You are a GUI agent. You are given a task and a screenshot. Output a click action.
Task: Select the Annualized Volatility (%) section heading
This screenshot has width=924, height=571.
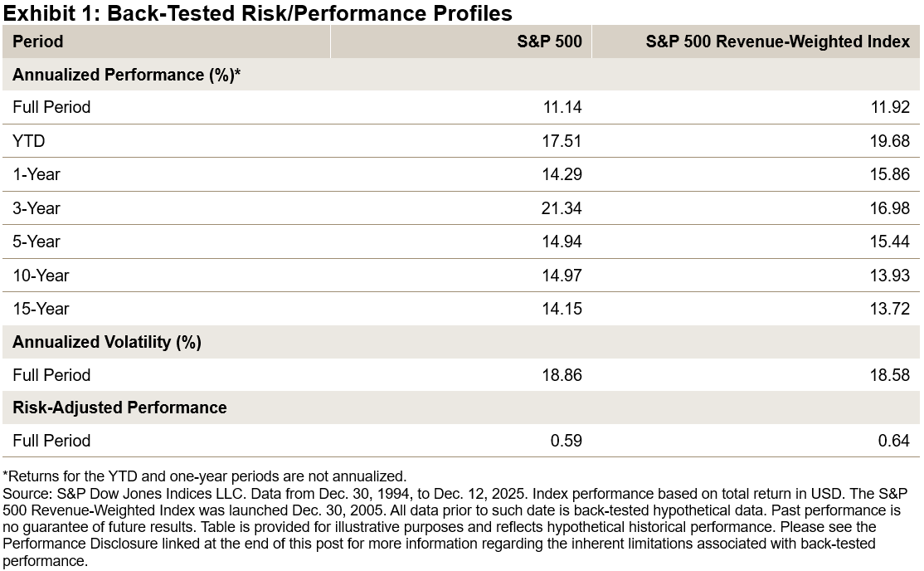point(107,342)
